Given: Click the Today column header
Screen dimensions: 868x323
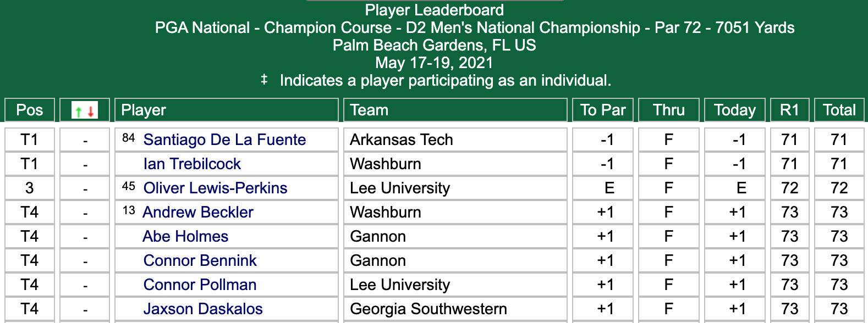Looking at the screenshot, I should click(734, 110).
